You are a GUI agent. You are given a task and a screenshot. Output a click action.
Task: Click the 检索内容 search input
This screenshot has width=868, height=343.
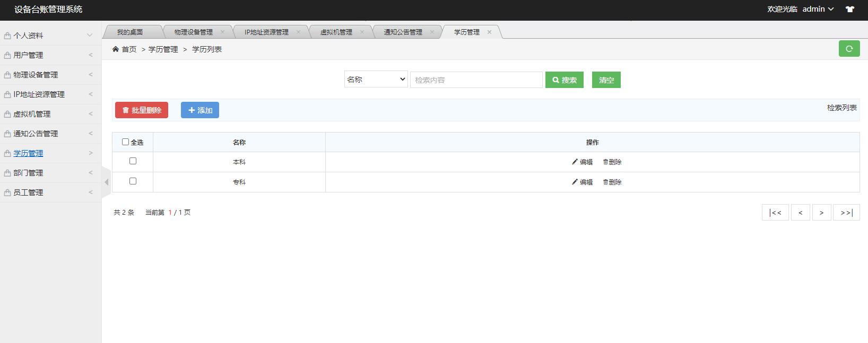(476, 80)
